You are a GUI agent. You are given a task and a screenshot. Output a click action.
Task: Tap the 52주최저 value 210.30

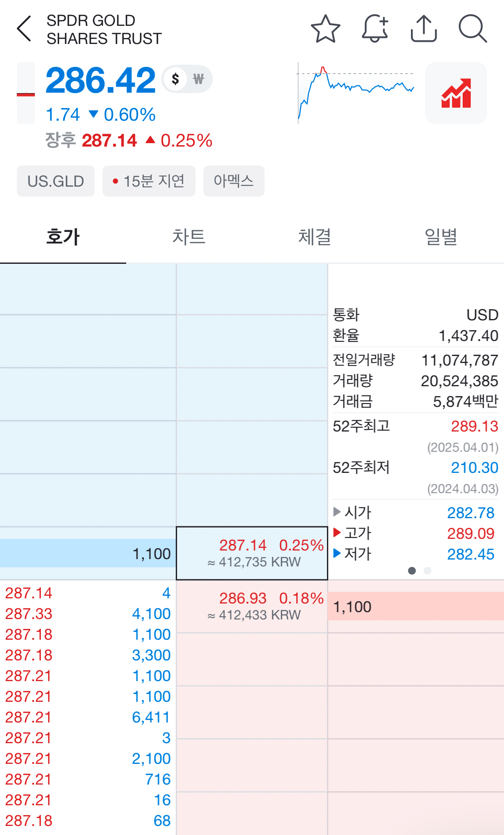pyautogui.click(x=474, y=468)
